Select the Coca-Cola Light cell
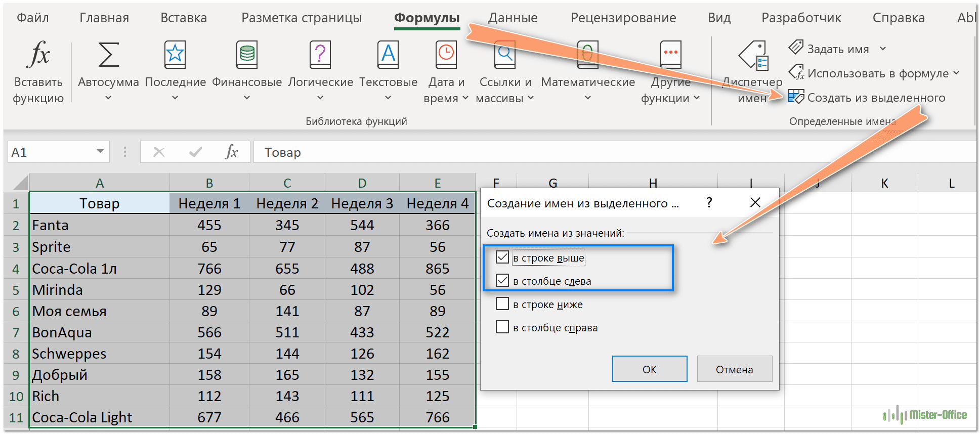Screen dimensions: 980x434 point(100,417)
